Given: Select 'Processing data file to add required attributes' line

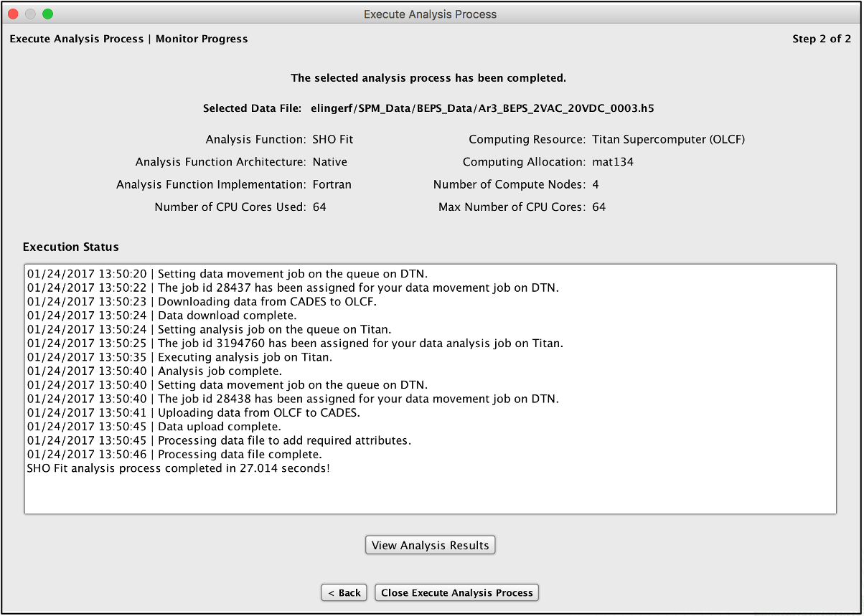Looking at the screenshot, I should pos(219,440).
